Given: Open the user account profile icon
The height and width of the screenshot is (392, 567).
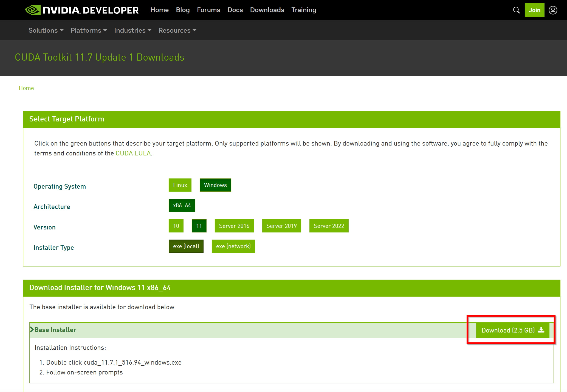Looking at the screenshot, I should click(x=553, y=10).
